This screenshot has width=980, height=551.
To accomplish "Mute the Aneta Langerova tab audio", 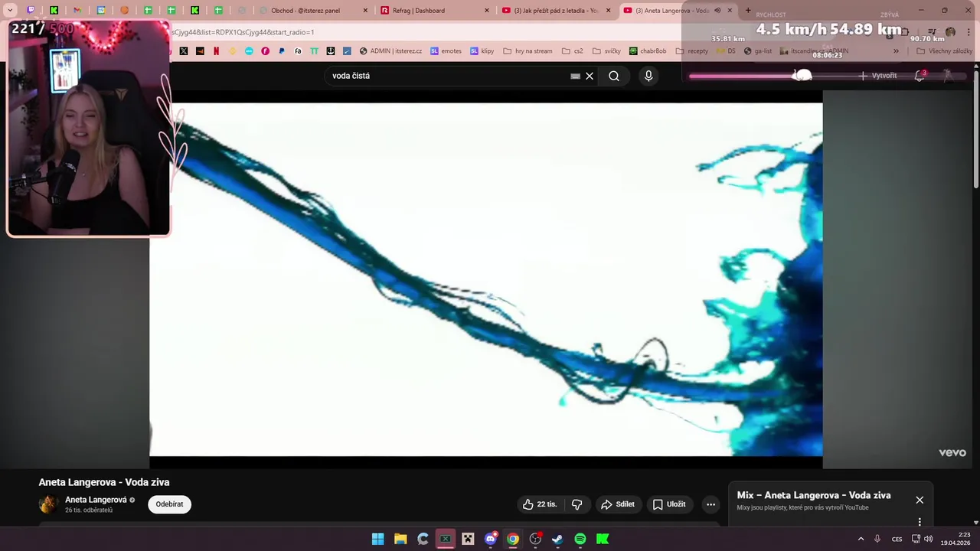I will pos(717,11).
